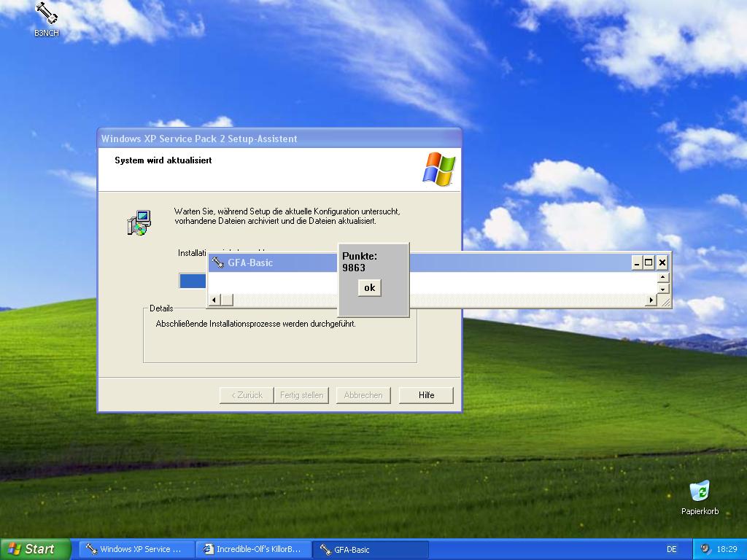Image resolution: width=747 pixels, height=560 pixels.
Task: Switch to Windows XP Service taskbar item
Action: point(136,549)
